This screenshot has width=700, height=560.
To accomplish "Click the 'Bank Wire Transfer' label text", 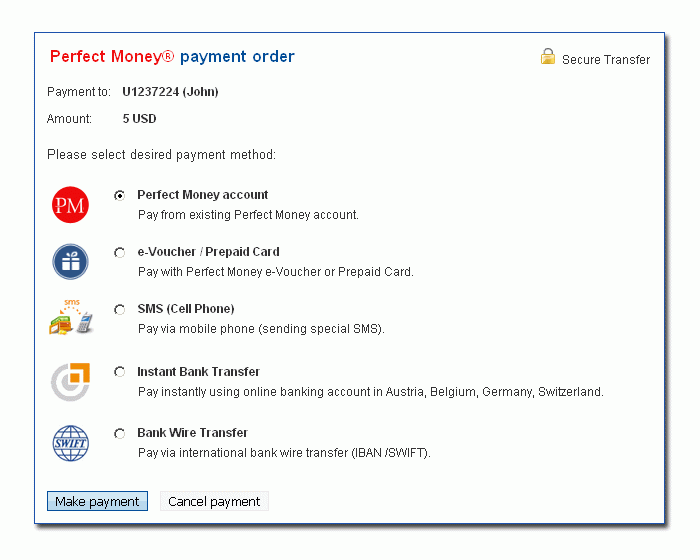I will [x=192, y=433].
